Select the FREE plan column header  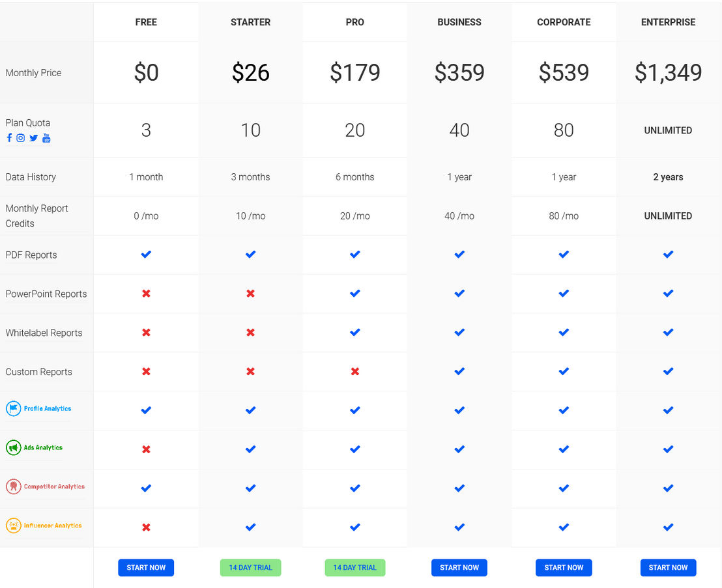[146, 22]
